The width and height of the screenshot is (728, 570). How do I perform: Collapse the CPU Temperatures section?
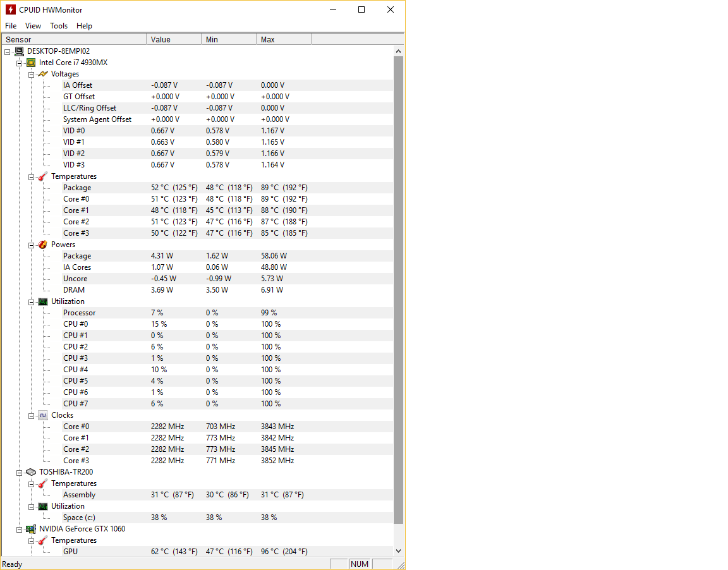31,178
